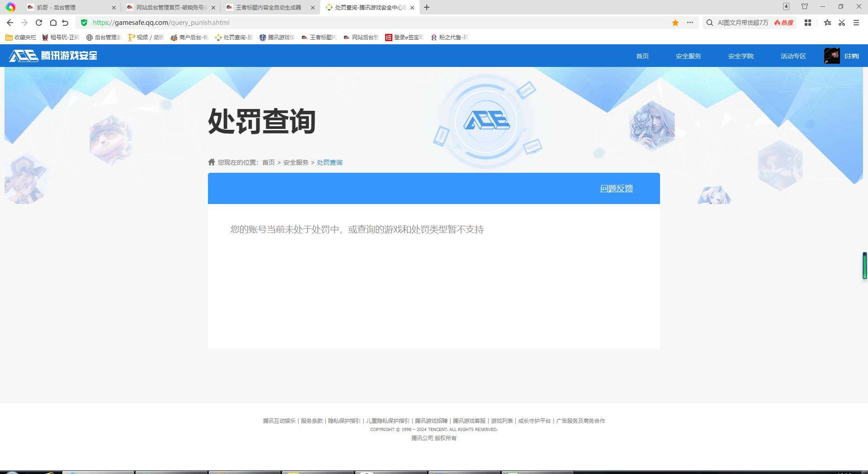Open the 收藏夹栏 bookmarks folder

tap(21, 38)
